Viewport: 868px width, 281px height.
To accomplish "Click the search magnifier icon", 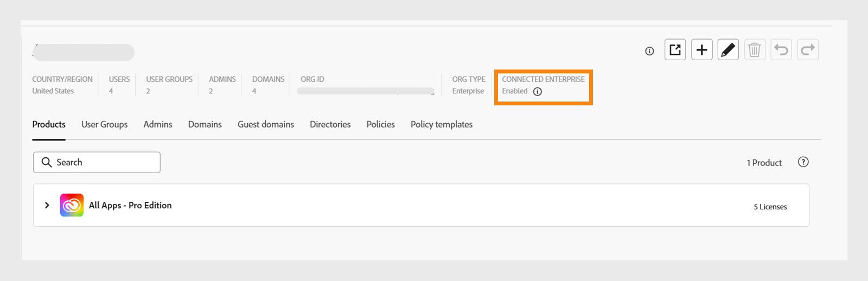I will click(47, 162).
